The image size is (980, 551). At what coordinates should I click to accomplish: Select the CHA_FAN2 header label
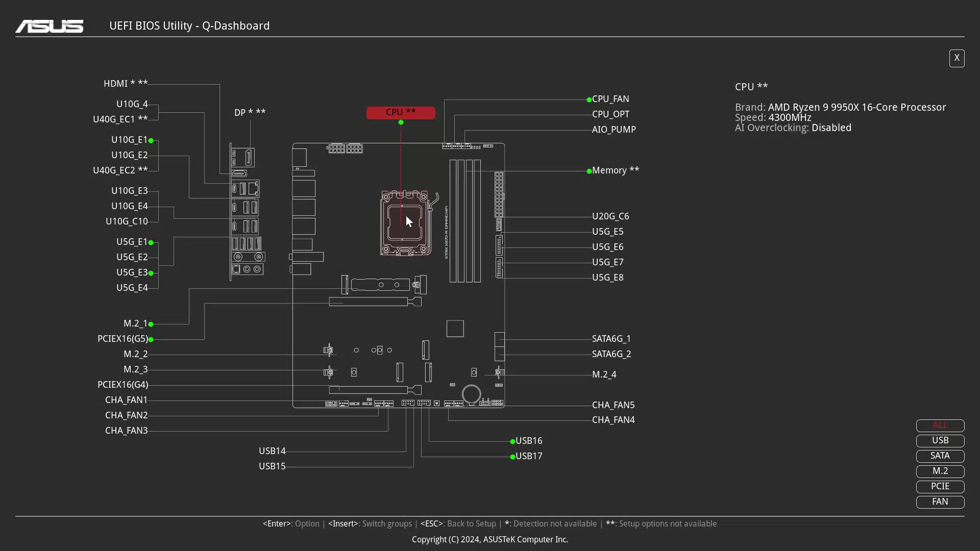[127, 415]
